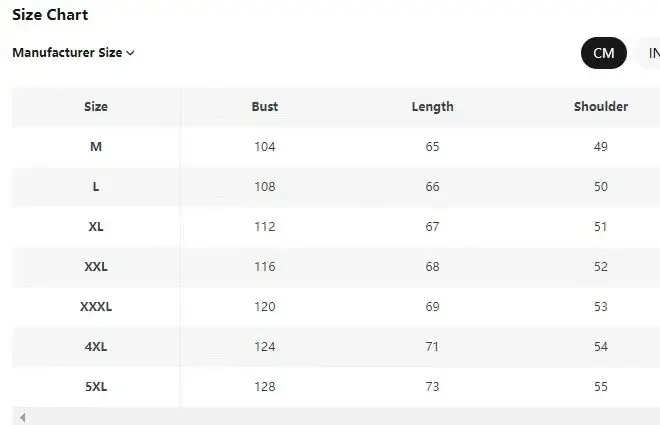Select the CM unit toggle
This screenshot has height=425, width=660.
pos(603,53)
